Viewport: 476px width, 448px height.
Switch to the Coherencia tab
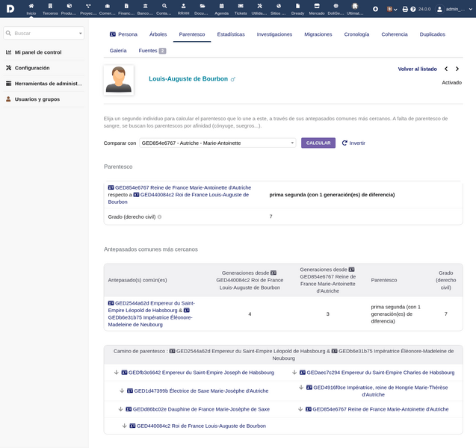[x=395, y=34]
